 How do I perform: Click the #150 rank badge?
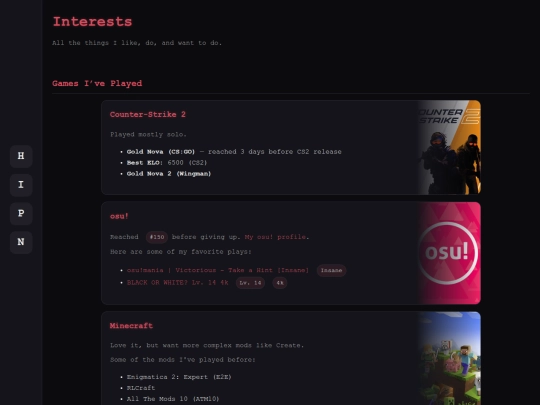[x=157, y=237]
